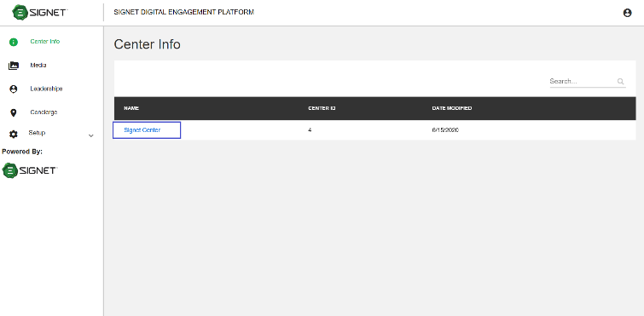
Task: Click the Media gallery icon
Action: pos(14,66)
